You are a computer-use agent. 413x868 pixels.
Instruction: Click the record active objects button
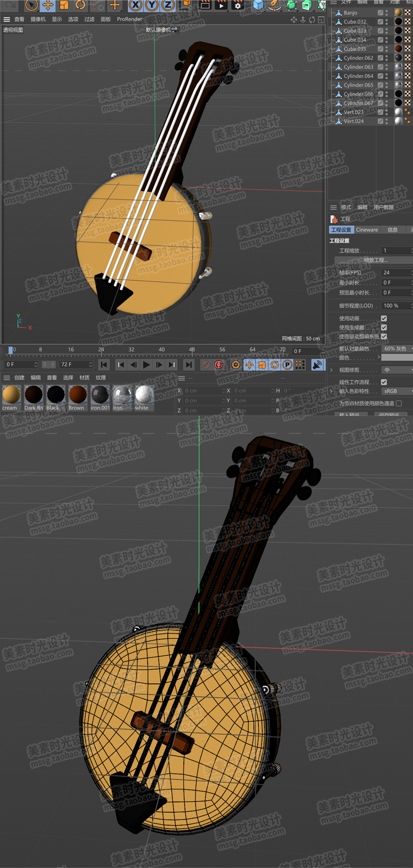pyautogui.click(x=205, y=365)
